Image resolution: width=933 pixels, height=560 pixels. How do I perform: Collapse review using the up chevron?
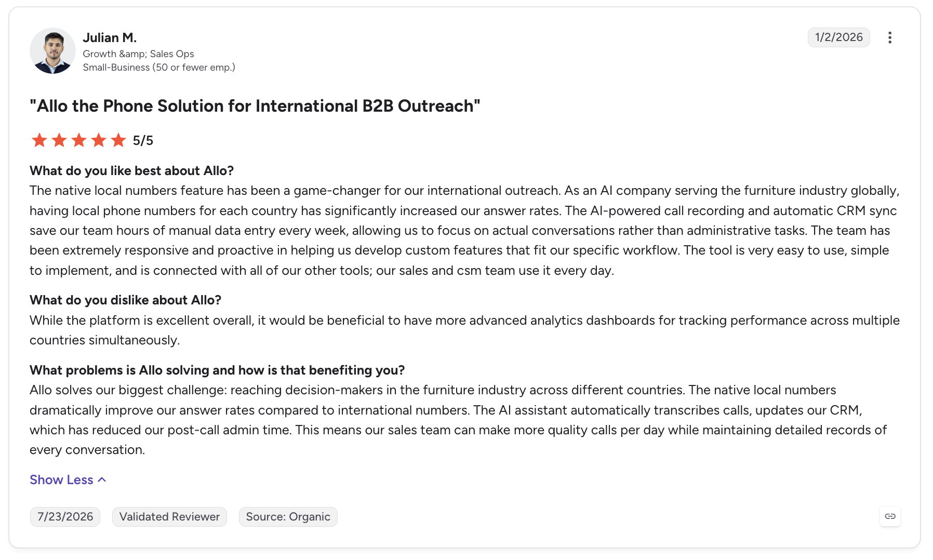click(x=102, y=480)
